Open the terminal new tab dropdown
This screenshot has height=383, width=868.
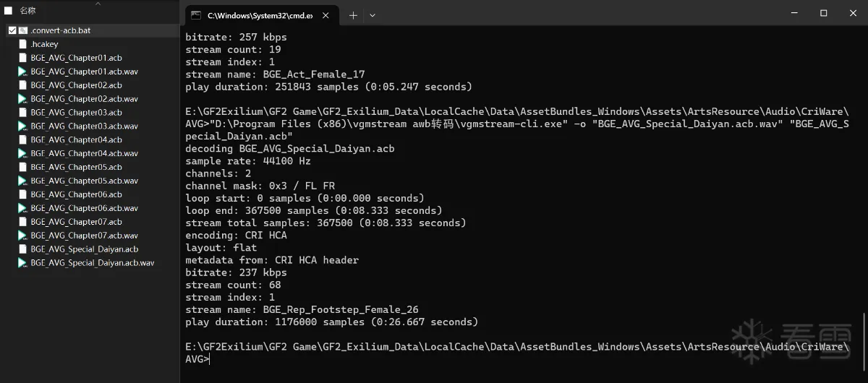tap(373, 14)
